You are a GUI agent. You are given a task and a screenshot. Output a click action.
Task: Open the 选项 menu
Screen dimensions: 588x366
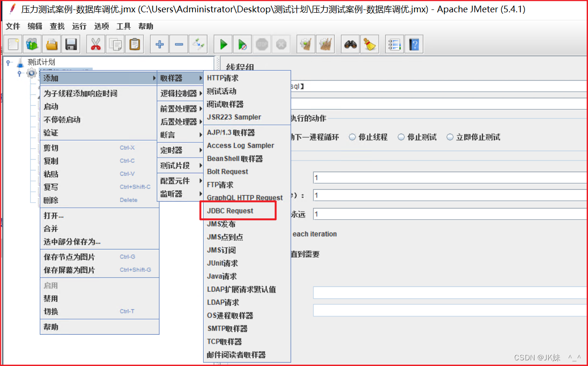[x=101, y=27]
